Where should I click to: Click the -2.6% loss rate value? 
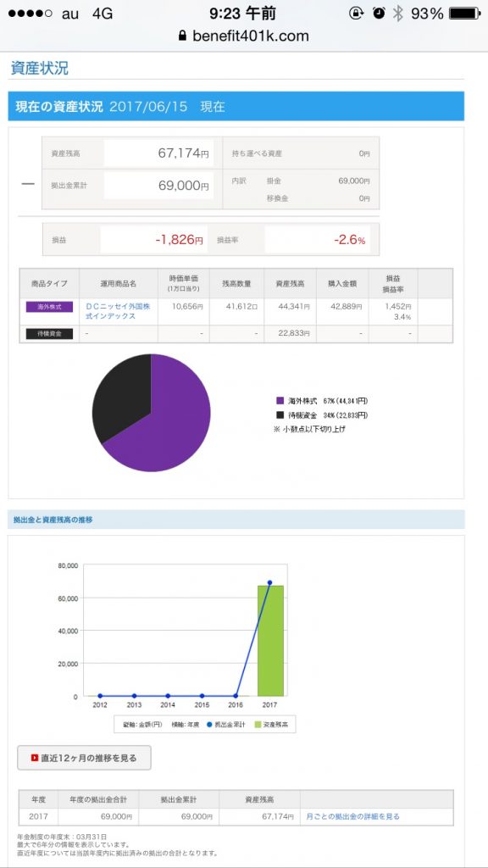pyautogui.click(x=350, y=240)
